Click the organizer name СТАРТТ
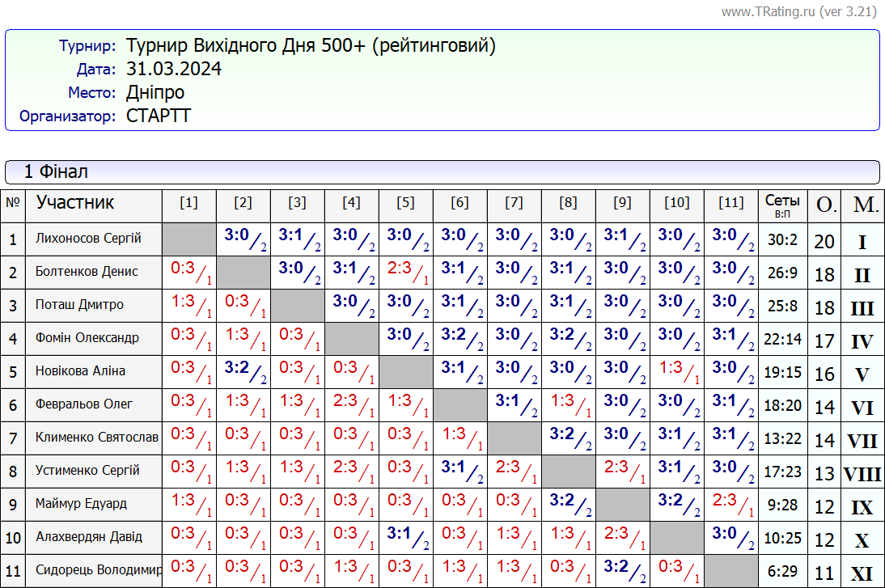The width and height of the screenshot is (885, 588). 159,116
